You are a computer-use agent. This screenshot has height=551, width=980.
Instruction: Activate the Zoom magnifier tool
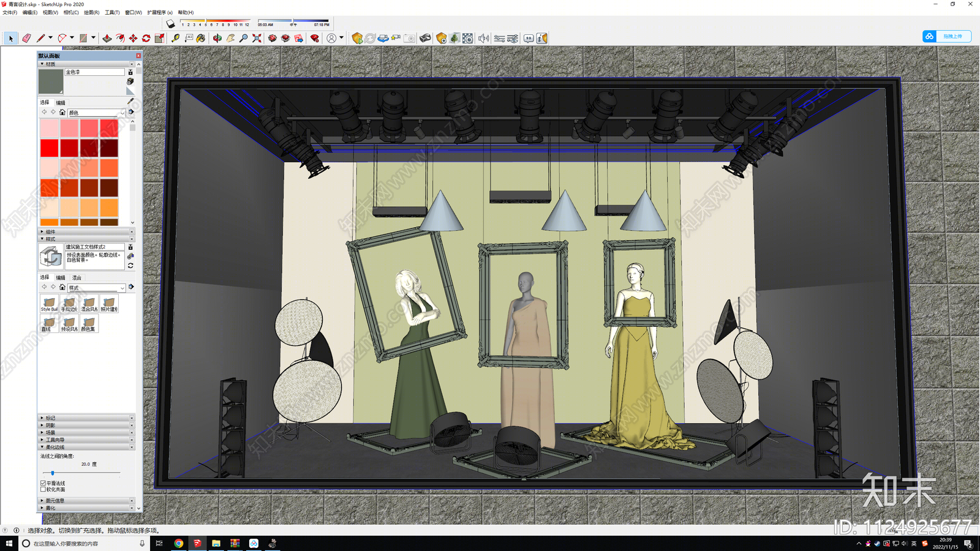pos(244,38)
